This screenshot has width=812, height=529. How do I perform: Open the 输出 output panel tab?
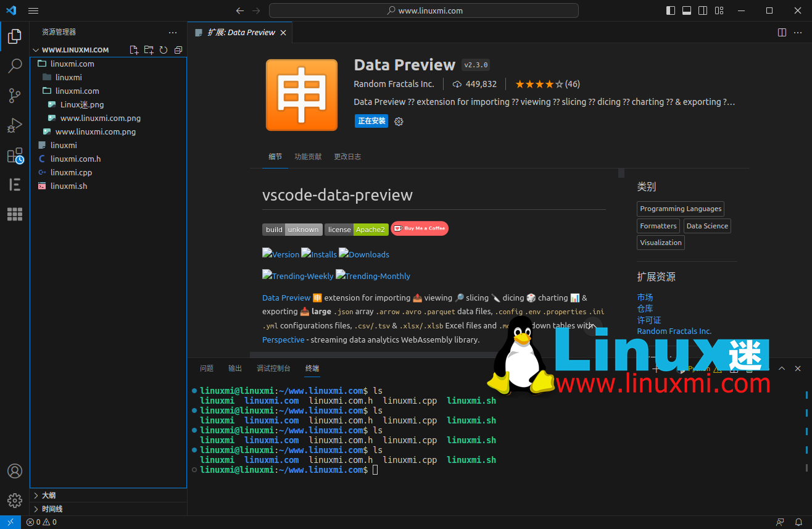(235, 369)
